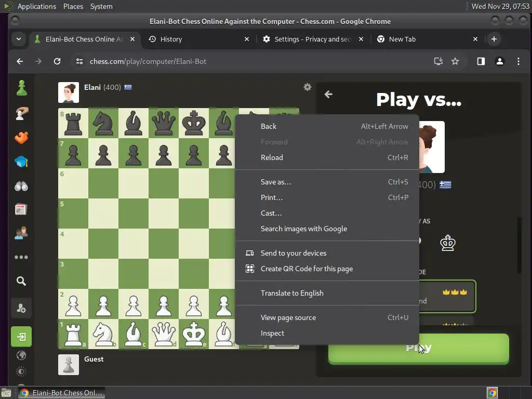Screen dimensions: 532x399
Task: Open the Chess.com pawn home icon
Action: pos(21,88)
